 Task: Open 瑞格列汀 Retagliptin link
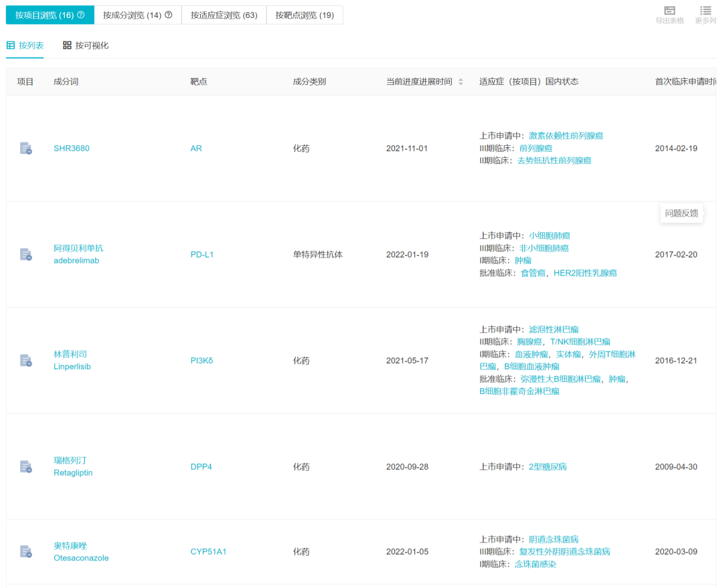(x=73, y=467)
